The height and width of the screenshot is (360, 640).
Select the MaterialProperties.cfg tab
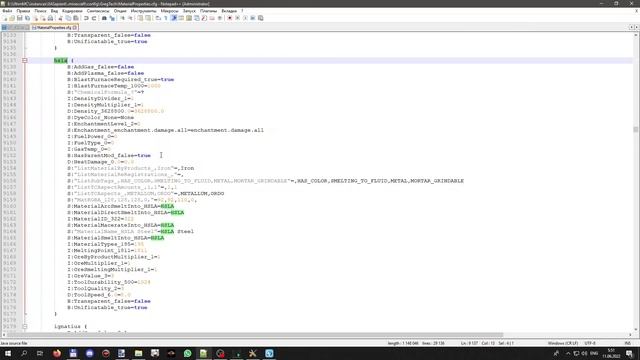pos(54,27)
